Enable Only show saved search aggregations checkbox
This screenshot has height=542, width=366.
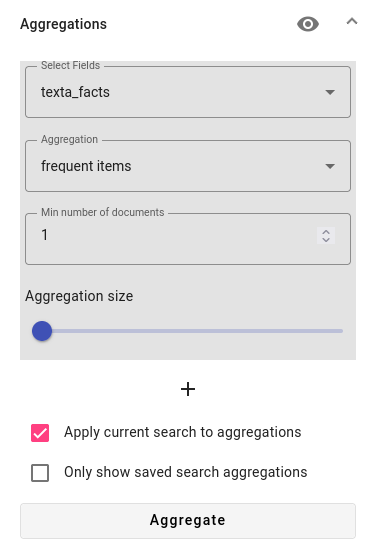[x=40, y=473]
